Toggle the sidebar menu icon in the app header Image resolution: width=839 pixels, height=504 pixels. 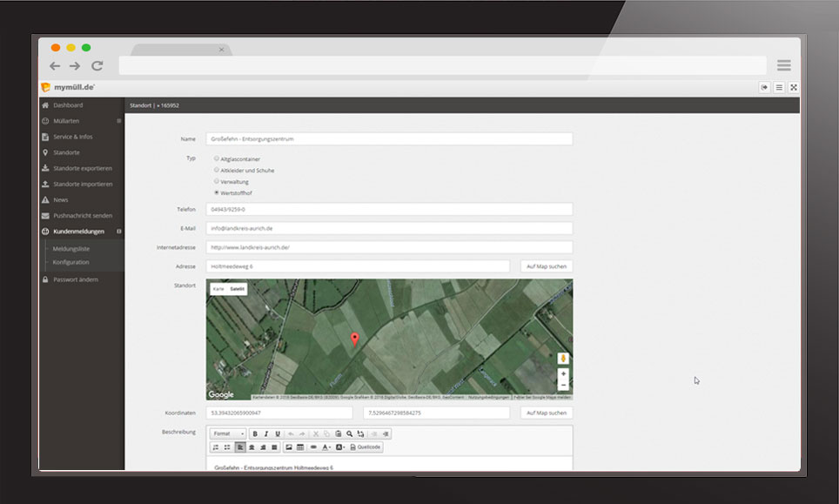point(779,87)
